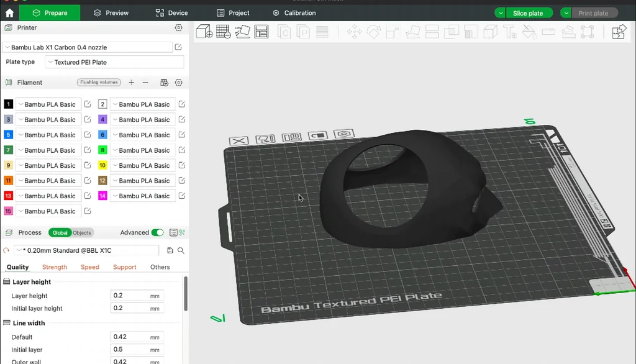The width and height of the screenshot is (636, 364).
Task: Open the Assembly view puzzle icon
Action: coord(619,32)
